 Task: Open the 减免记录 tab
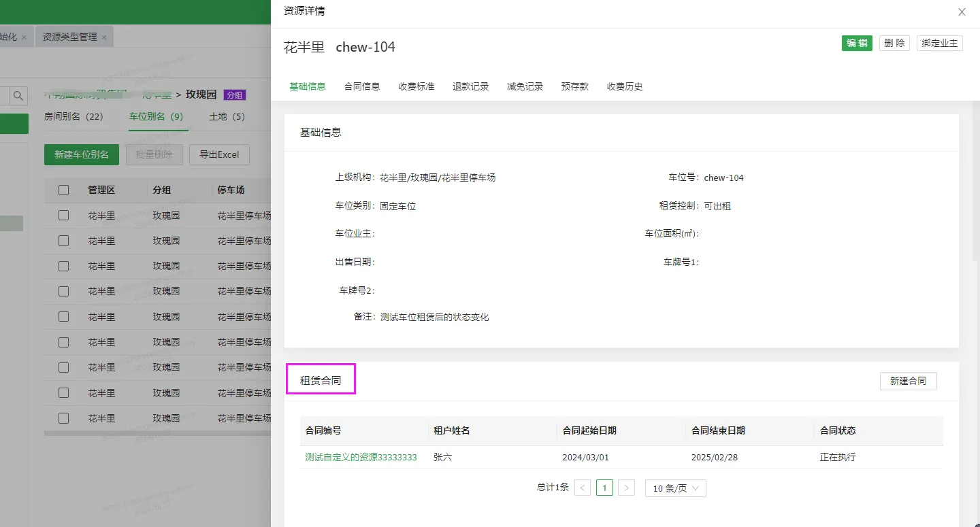[525, 86]
